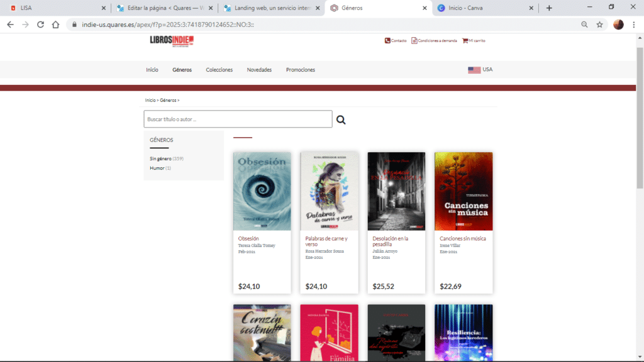The image size is (644, 362).
Task: View site security padlock info
Action: (x=74, y=25)
